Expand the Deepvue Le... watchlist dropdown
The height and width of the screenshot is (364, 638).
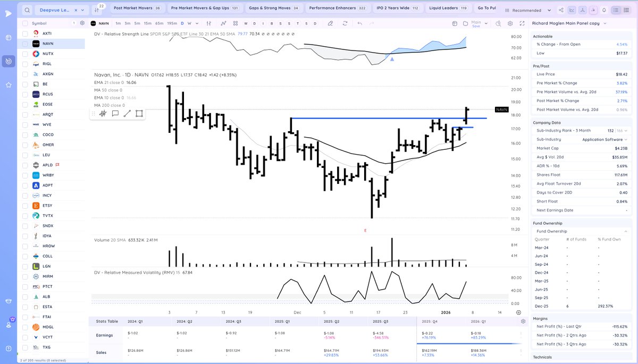click(x=83, y=10)
